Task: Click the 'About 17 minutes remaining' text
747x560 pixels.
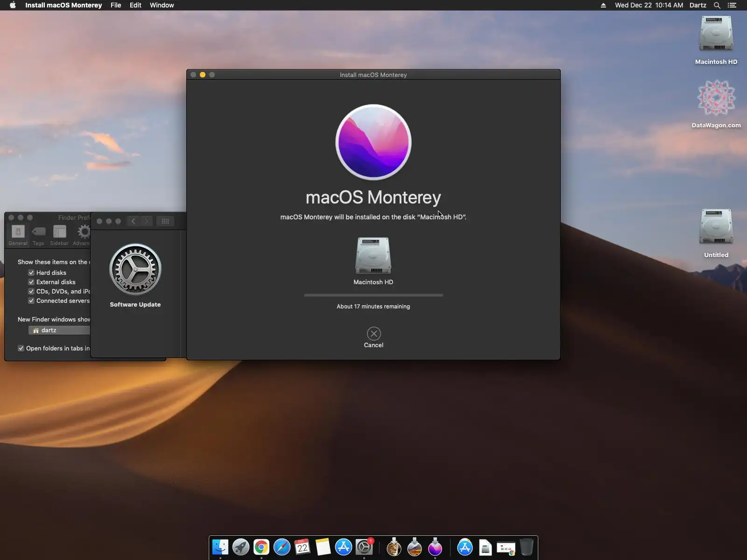Action: click(373, 307)
